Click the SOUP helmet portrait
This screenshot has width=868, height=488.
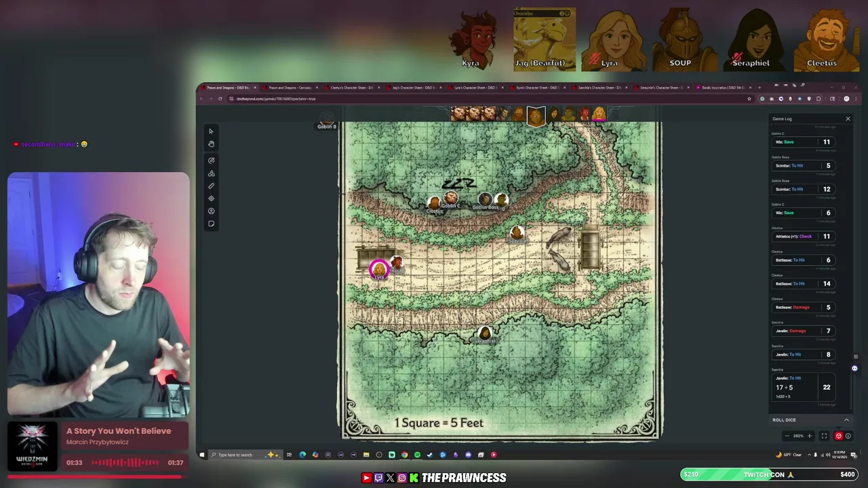click(x=684, y=39)
